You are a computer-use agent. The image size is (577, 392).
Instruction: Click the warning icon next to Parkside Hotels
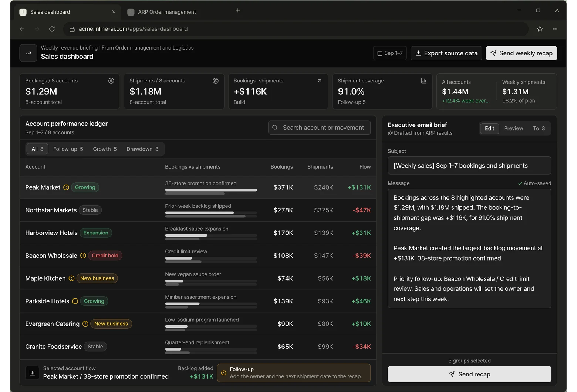(75, 301)
